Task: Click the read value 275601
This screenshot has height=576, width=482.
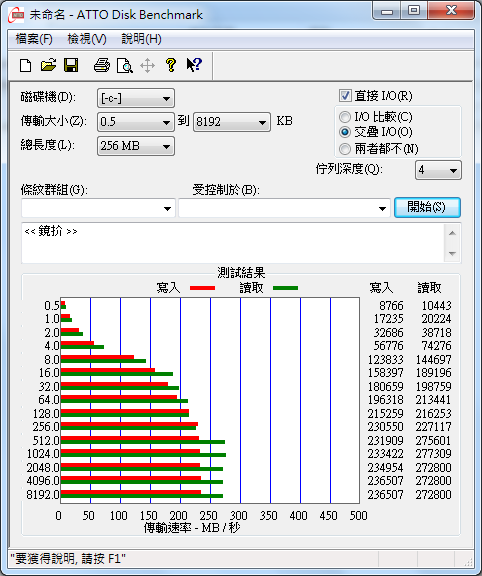Action: (x=434, y=440)
